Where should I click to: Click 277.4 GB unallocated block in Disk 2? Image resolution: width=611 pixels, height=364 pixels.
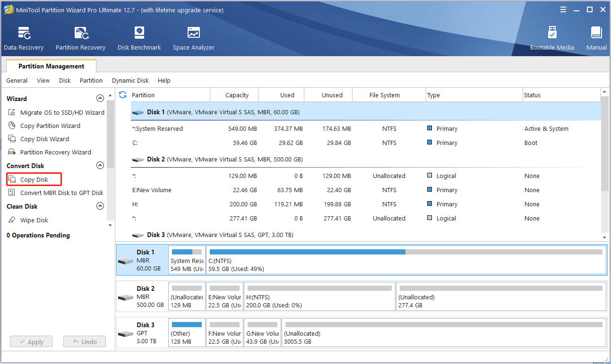[501, 296]
